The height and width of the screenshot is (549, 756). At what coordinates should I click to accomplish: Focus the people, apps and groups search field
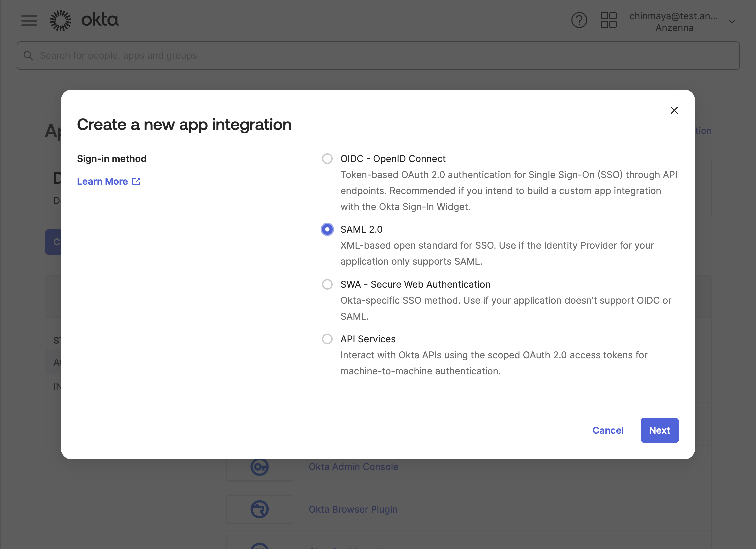tap(378, 56)
